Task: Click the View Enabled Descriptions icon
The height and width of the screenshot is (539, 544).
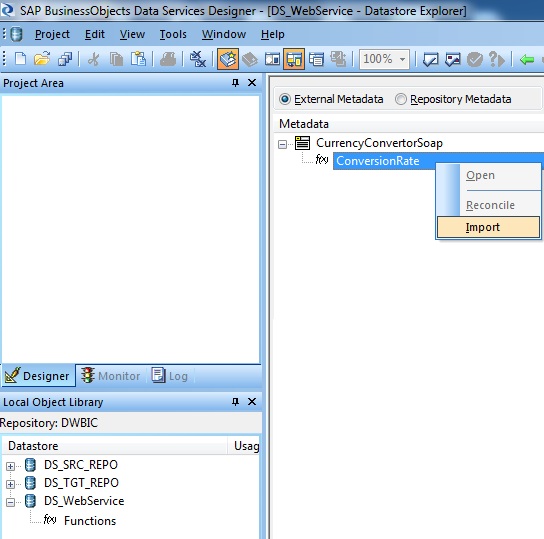Action: tap(338, 59)
